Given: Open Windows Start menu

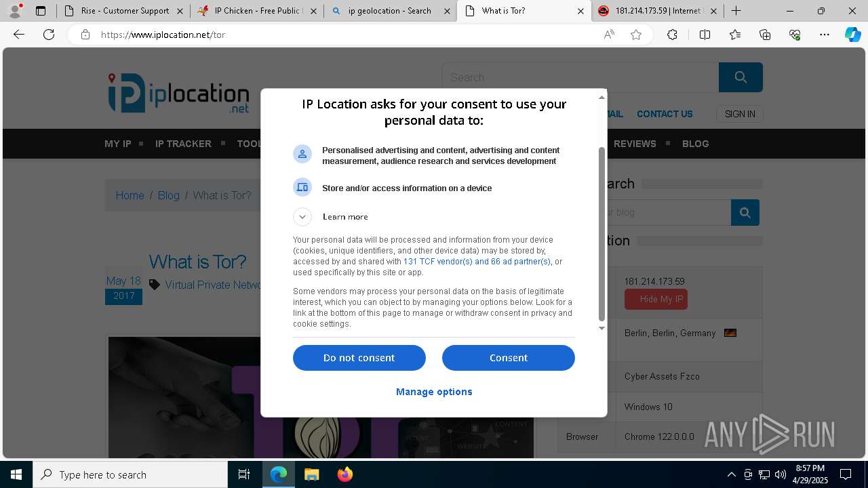Looking at the screenshot, I should [x=16, y=474].
